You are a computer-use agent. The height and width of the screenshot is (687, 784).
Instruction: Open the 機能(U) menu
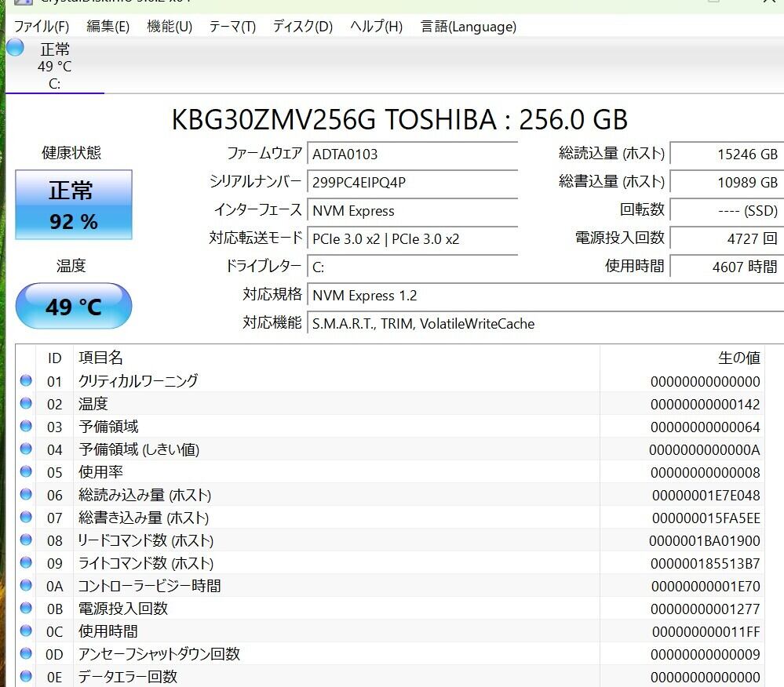coord(170,26)
